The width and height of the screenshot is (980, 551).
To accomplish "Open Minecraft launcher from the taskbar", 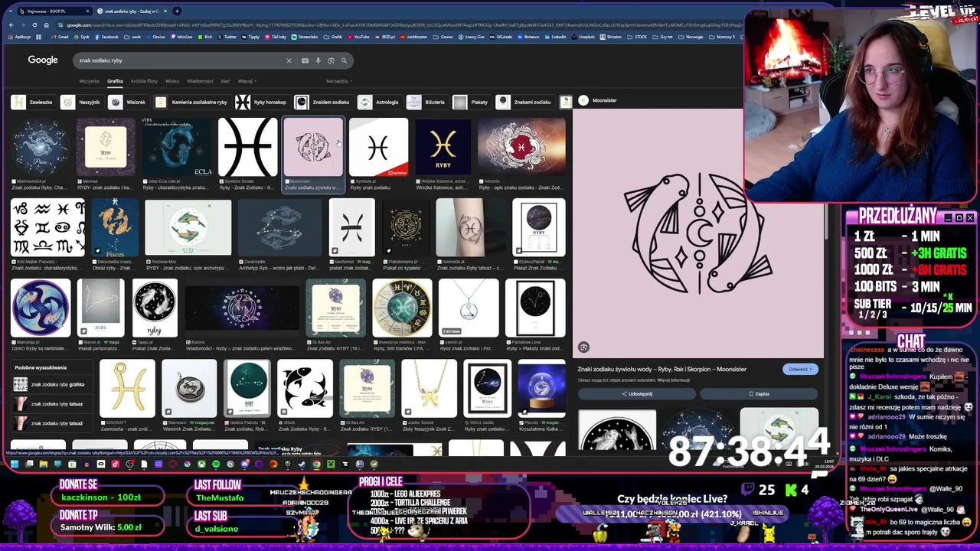I will (331, 464).
